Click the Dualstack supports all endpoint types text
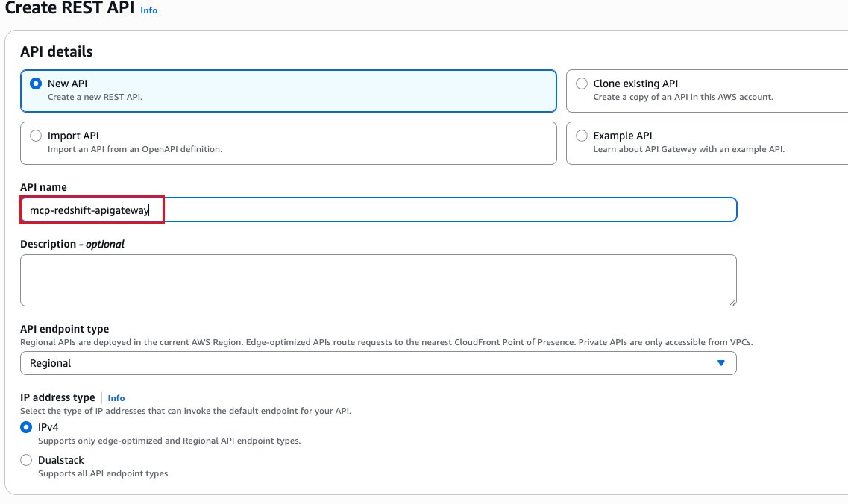The width and height of the screenshot is (848, 504). coord(104,473)
